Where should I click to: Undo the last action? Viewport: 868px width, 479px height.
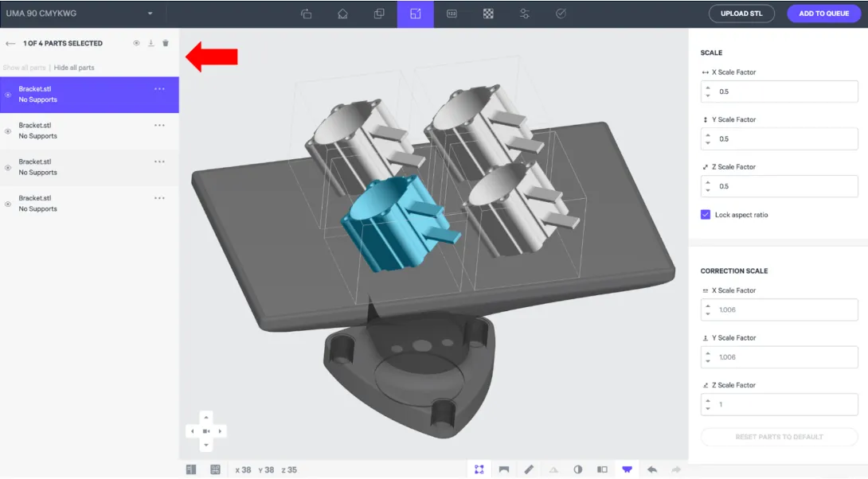[652, 469]
